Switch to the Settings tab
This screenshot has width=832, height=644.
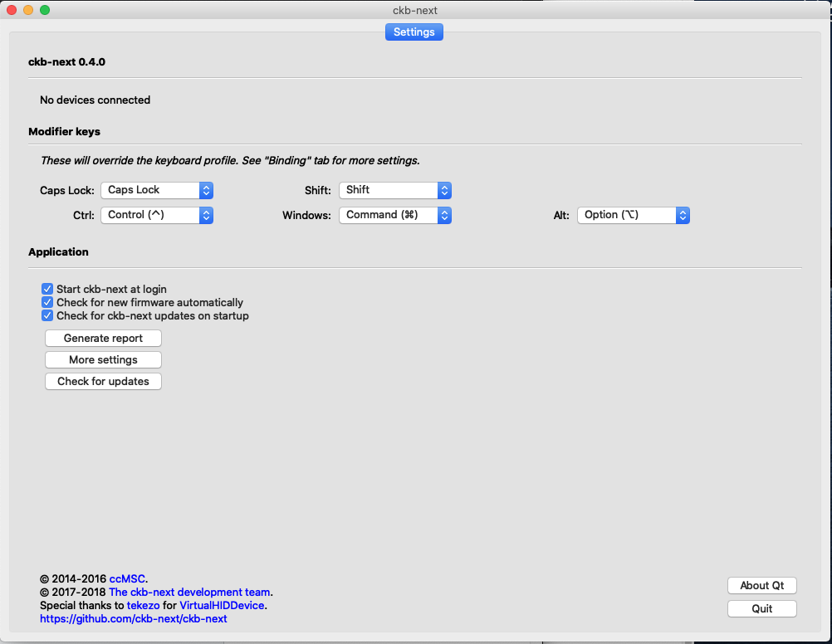(414, 32)
